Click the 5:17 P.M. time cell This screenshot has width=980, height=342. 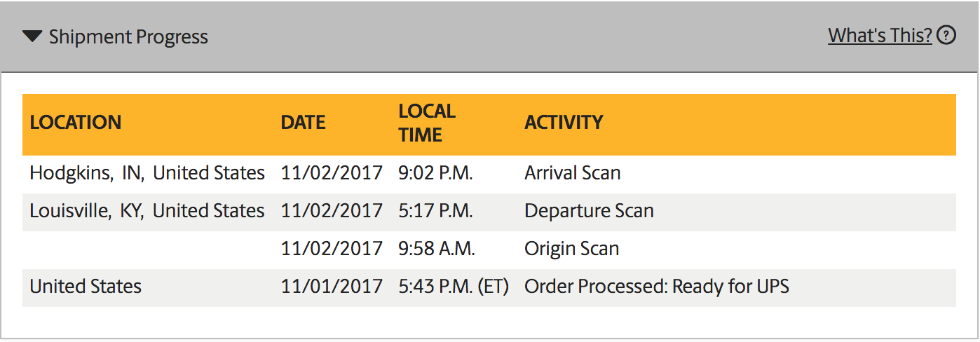pos(435,211)
